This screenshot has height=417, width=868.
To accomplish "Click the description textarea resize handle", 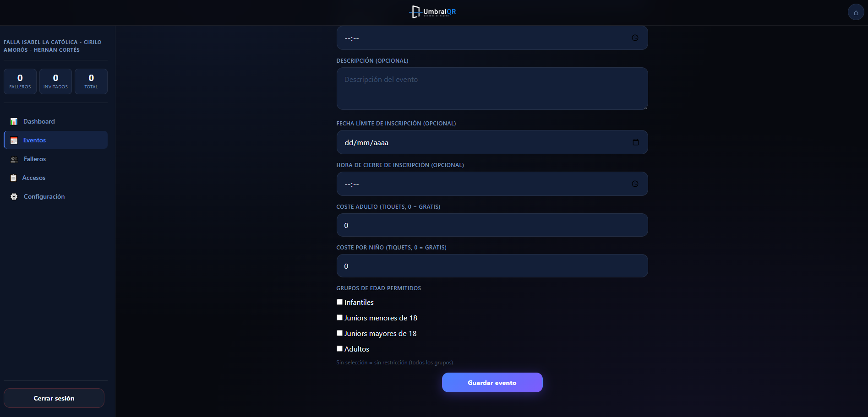I will coord(645,107).
